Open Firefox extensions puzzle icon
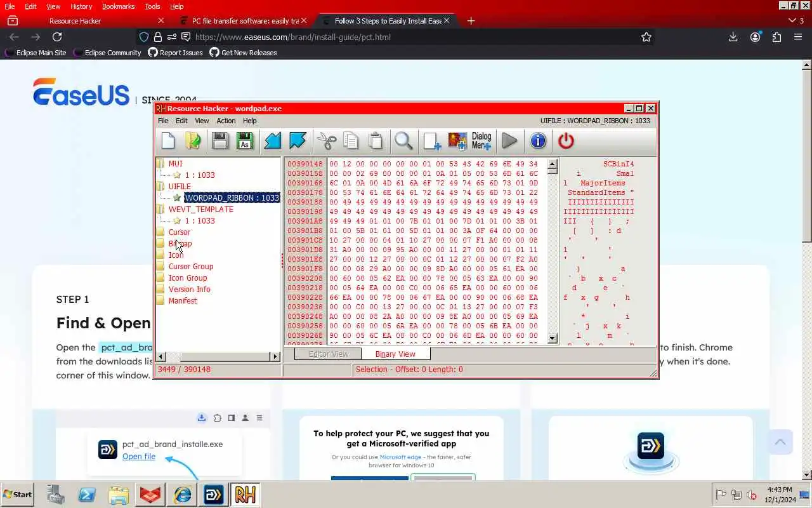This screenshot has width=812, height=508. click(776, 37)
